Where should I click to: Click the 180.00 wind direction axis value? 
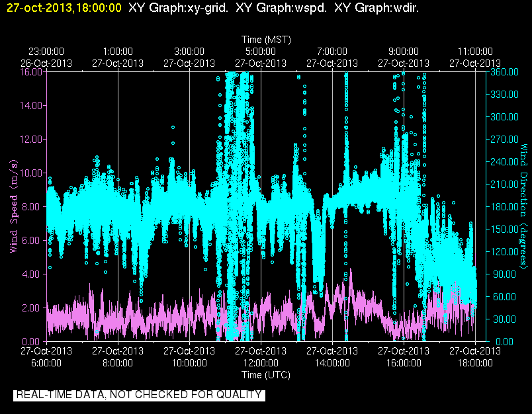[x=504, y=206]
